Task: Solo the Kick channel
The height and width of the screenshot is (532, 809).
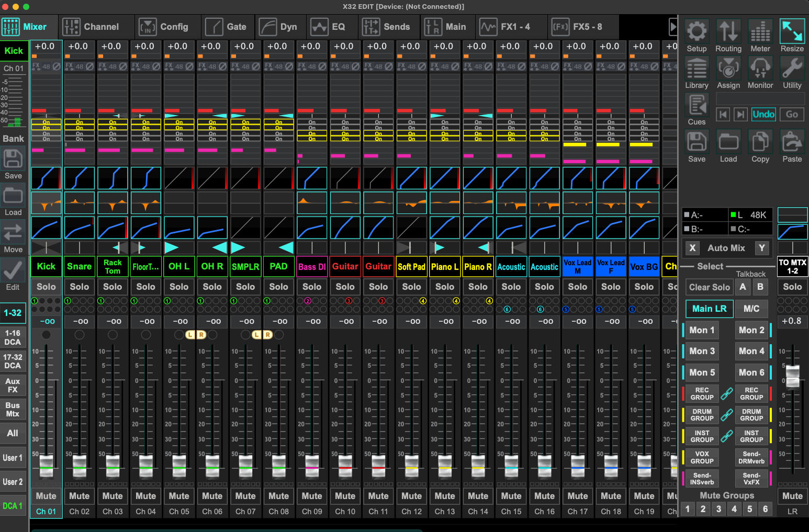Action: coord(46,287)
